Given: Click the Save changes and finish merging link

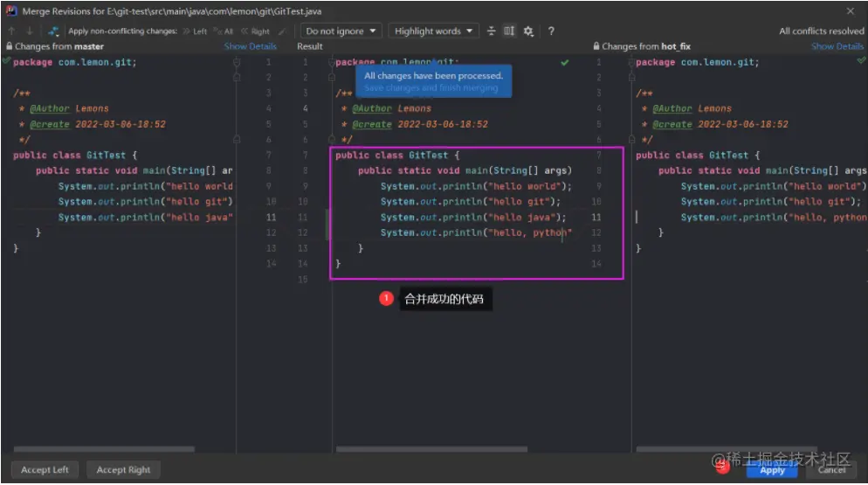Looking at the screenshot, I should (x=431, y=87).
